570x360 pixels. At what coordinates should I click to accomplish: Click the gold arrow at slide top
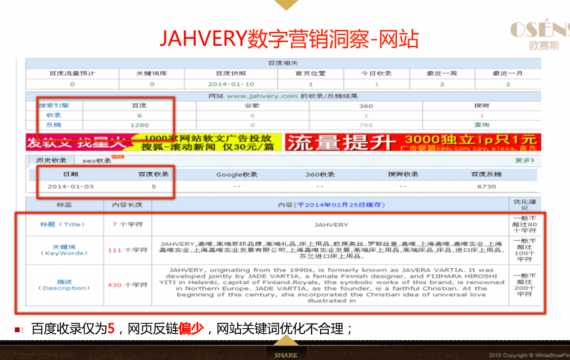click(x=286, y=5)
